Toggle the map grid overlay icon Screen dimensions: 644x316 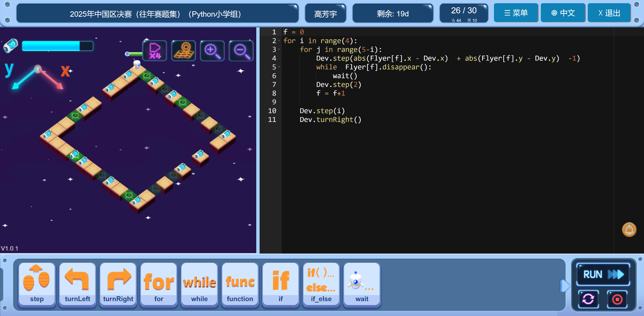(183, 51)
